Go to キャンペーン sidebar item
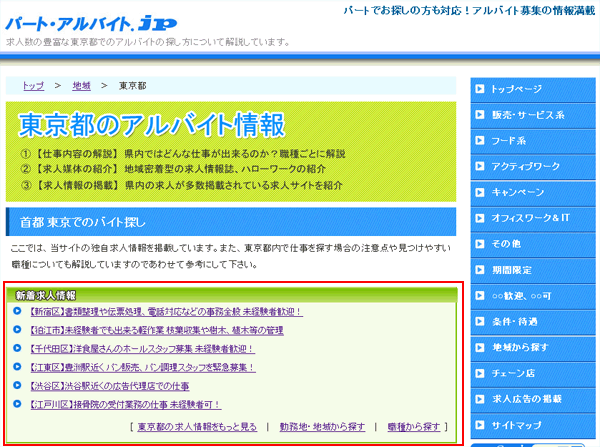This screenshot has height=447, width=600. (x=533, y=193)
